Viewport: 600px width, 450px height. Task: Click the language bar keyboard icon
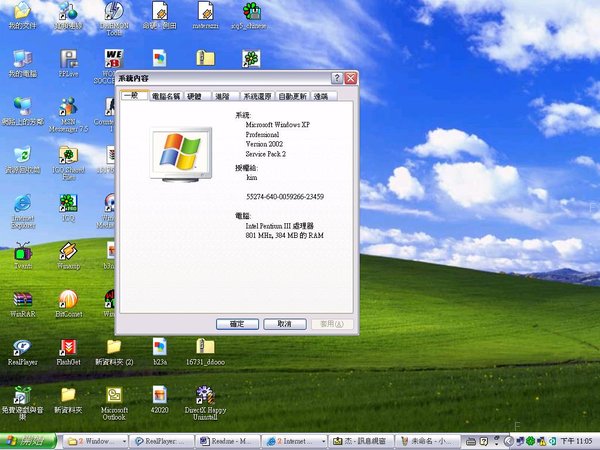click(x=472, y=442)
